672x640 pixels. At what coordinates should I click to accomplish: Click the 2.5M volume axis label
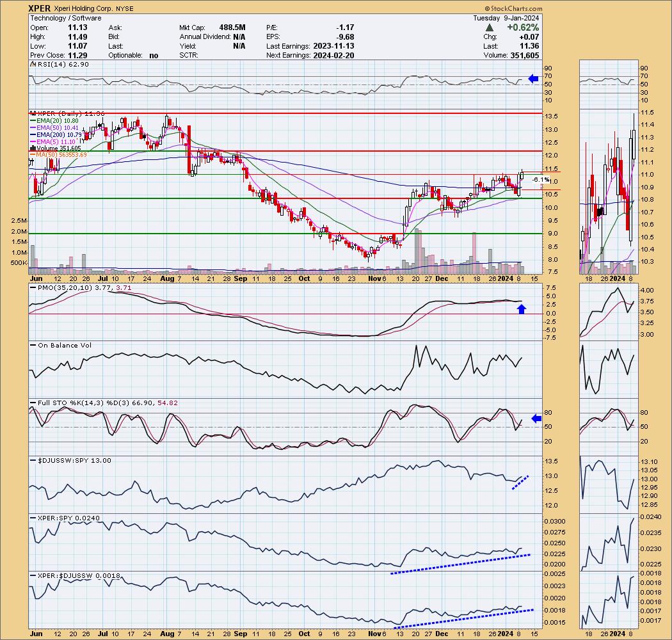click(19, 221)
